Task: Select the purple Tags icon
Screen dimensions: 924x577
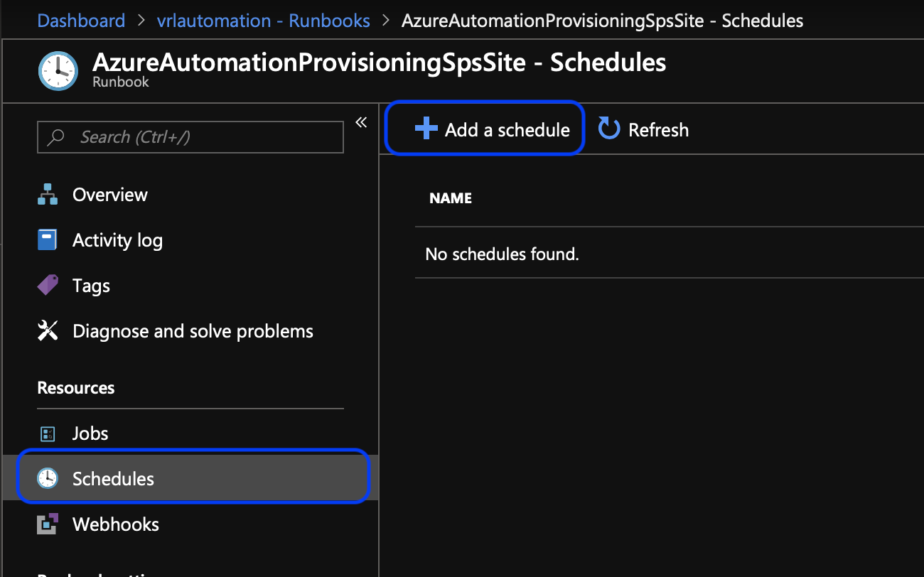Action: tap(48, 286)
